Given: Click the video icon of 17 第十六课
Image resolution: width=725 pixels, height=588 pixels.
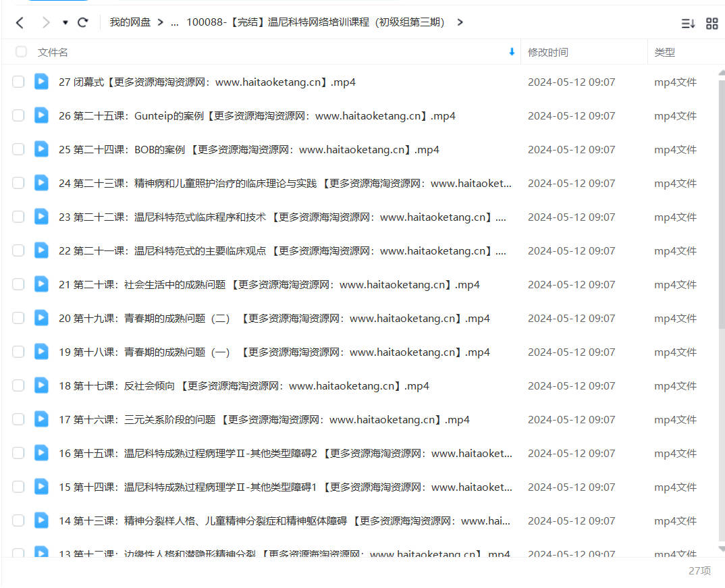Looking at the screenshot, I should tap(41, 419).
